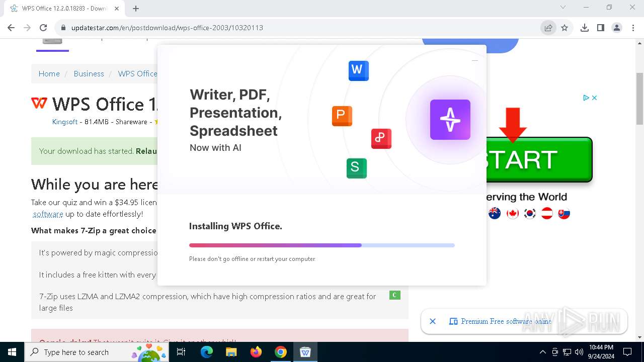644x362 pixels.
Task: Dismiss the Premium Free software banner
Action: coord(432,321)
